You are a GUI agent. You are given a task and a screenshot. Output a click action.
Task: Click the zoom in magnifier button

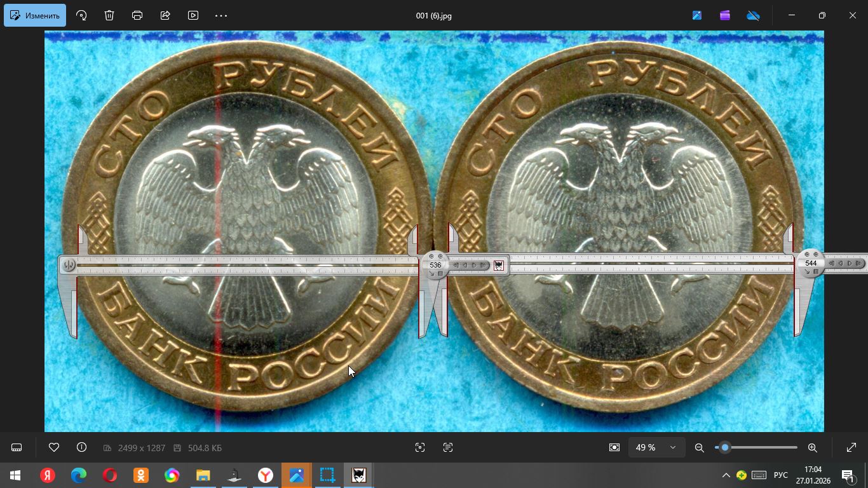pos(812,447)
